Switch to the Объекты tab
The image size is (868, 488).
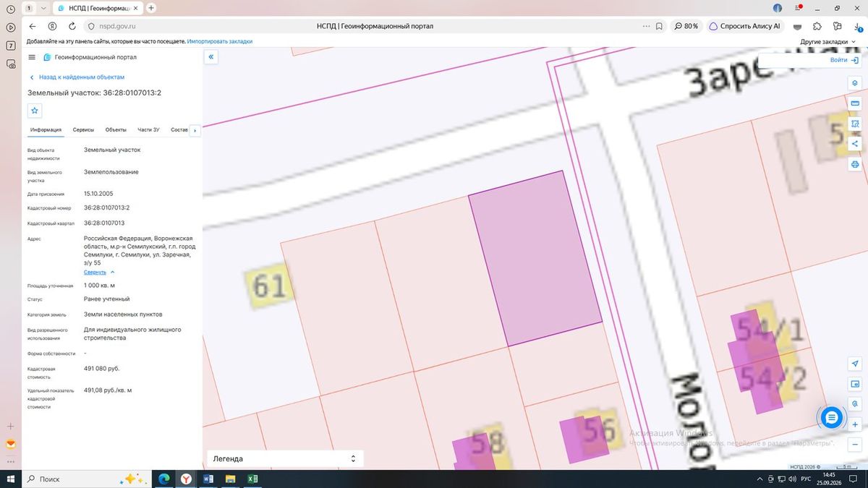[x=116, y=130]
